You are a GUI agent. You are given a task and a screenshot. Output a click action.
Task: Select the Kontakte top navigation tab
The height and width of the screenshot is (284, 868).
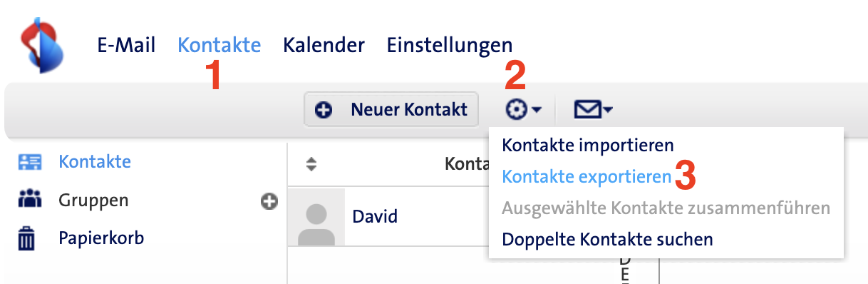pyautogui.click(x=219, y=45)
